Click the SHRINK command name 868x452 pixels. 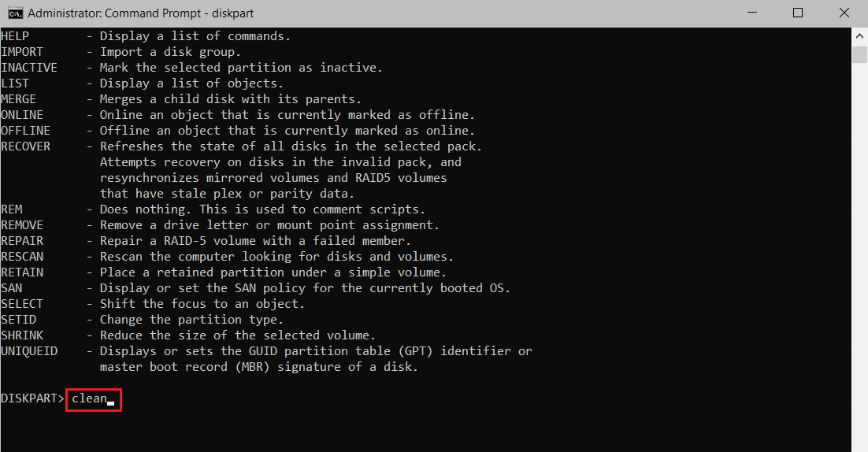click(x=22, y=335)
